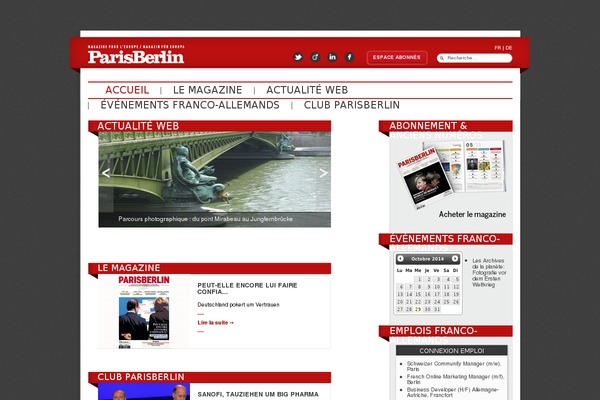Viewport: 600px width, 400px height.
Task: Click into the Recherche search field
Action: (474, 58)
